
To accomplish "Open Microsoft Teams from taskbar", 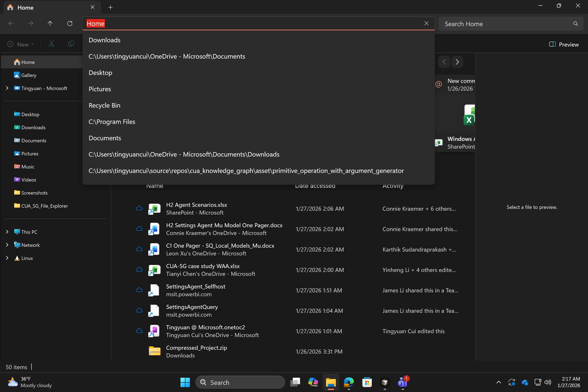I will [402, 382].
